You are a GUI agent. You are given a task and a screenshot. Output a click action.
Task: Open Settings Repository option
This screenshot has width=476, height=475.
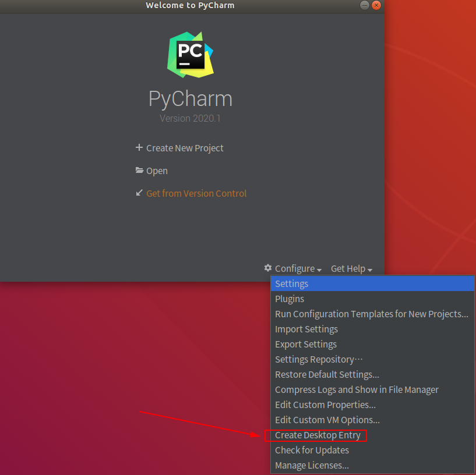[319, 359]
